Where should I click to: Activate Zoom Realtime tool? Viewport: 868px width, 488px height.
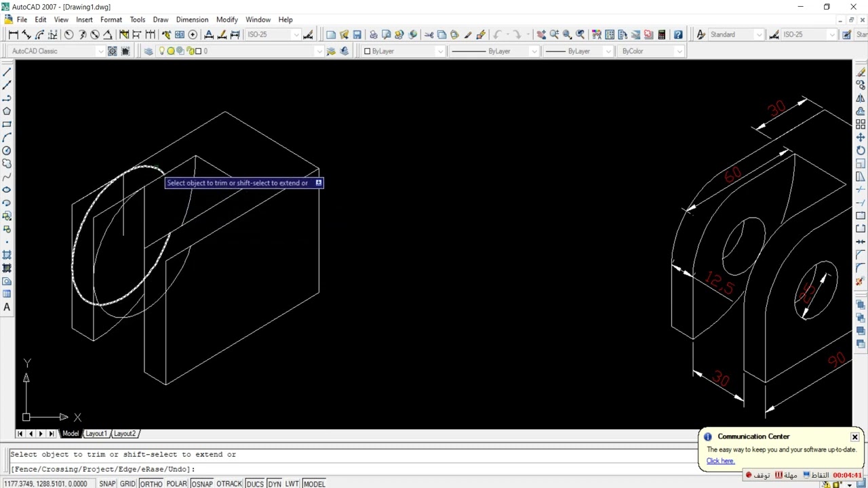[x=554, y=35]
